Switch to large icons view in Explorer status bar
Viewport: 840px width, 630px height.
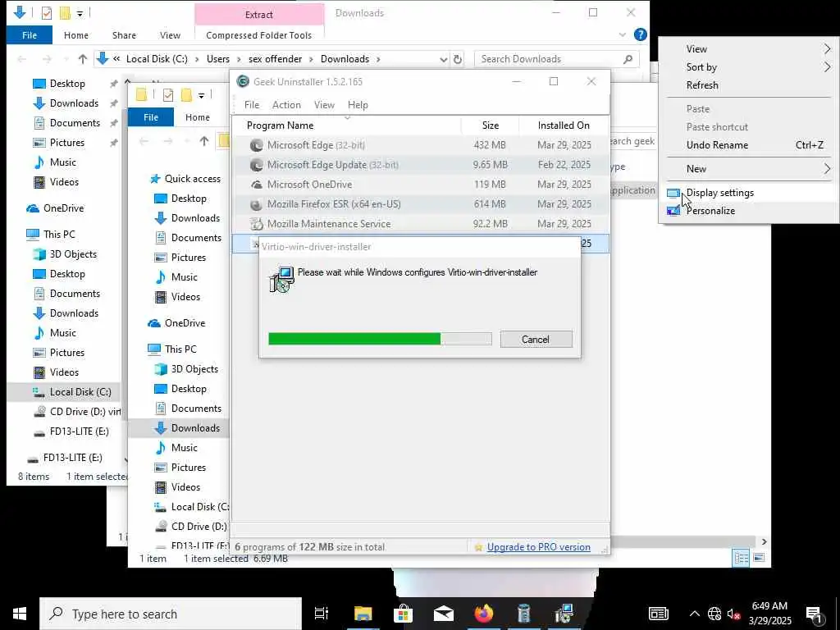pyautogui.click(x=759, y=558)
